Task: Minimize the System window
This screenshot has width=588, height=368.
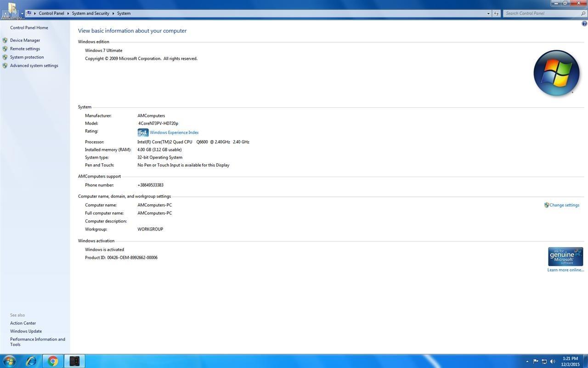Action: point(556,3)
